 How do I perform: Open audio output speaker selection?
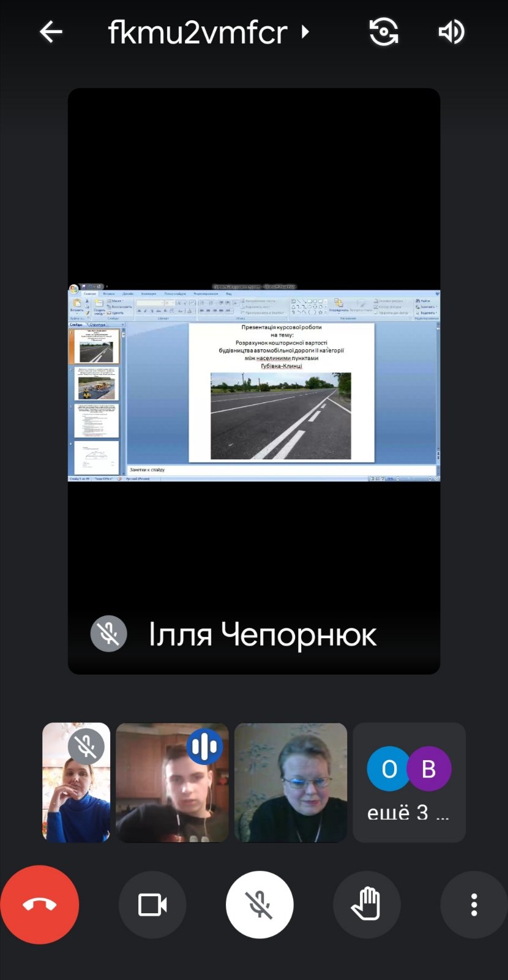click(x=452, y=32)
